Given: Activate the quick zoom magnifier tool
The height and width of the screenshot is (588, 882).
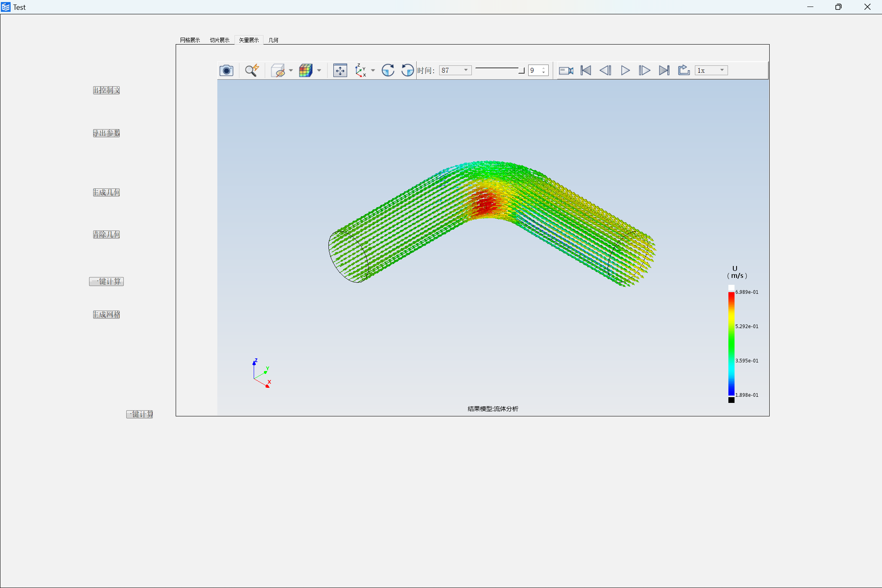Looking at the screenshot, I should pyautogui.click(x=252, y=70).
